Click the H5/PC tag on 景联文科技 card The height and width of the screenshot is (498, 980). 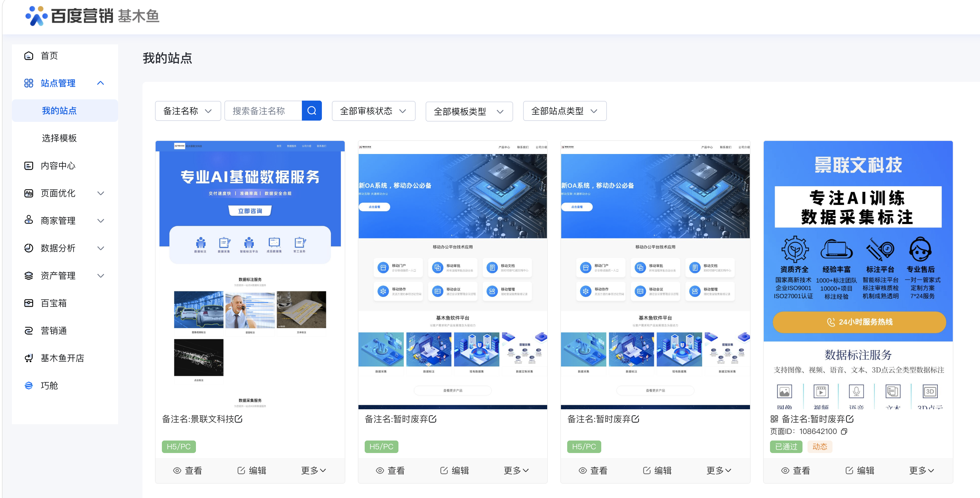(179, 447)
